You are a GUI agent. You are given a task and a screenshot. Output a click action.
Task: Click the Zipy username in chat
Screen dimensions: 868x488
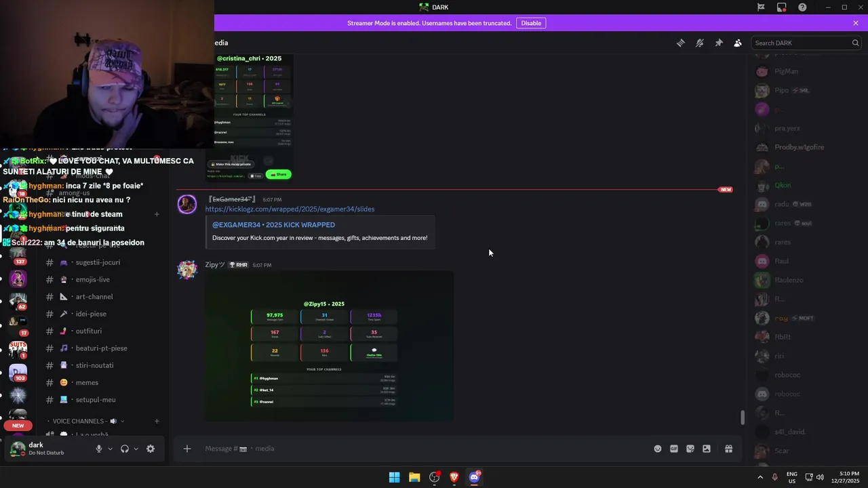tap(215, 264)
